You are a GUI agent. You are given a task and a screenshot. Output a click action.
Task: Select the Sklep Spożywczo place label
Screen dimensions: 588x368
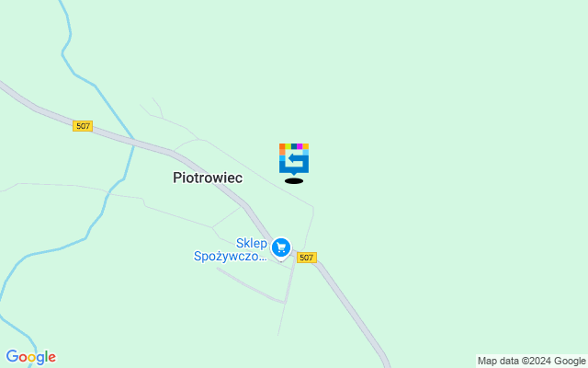[231, 249]
